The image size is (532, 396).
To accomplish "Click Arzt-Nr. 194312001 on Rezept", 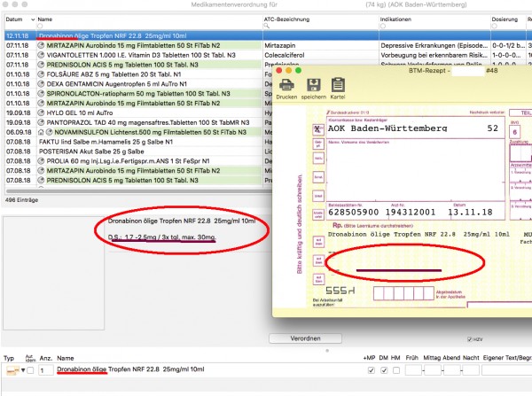I will [x=411, y=213].
